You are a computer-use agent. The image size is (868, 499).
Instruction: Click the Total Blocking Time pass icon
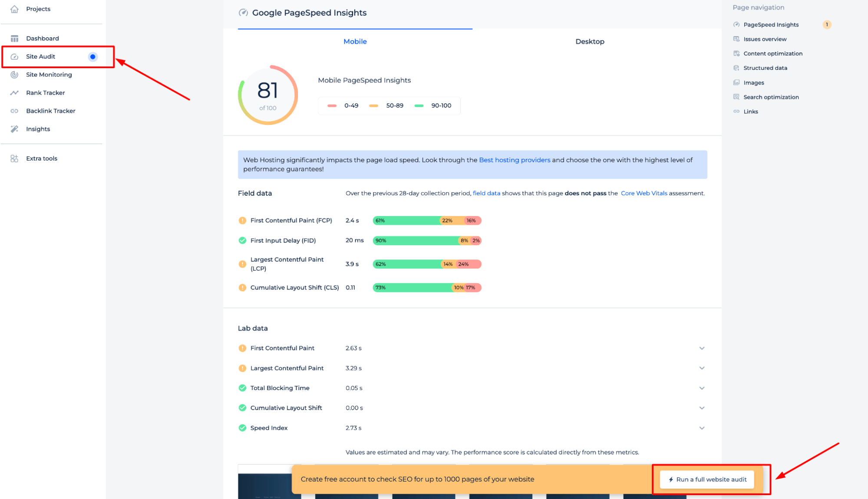click(242, 388)
